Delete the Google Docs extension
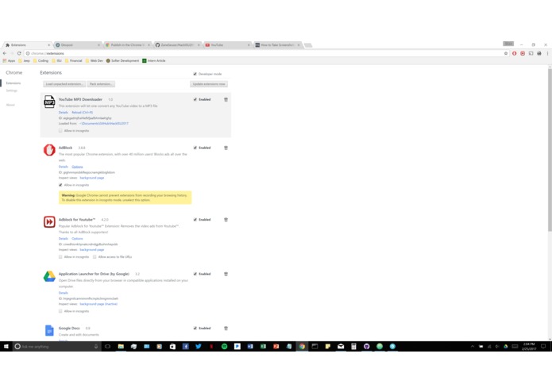The image size is (552, 392). pyautogui.click(x=226, y=329)
